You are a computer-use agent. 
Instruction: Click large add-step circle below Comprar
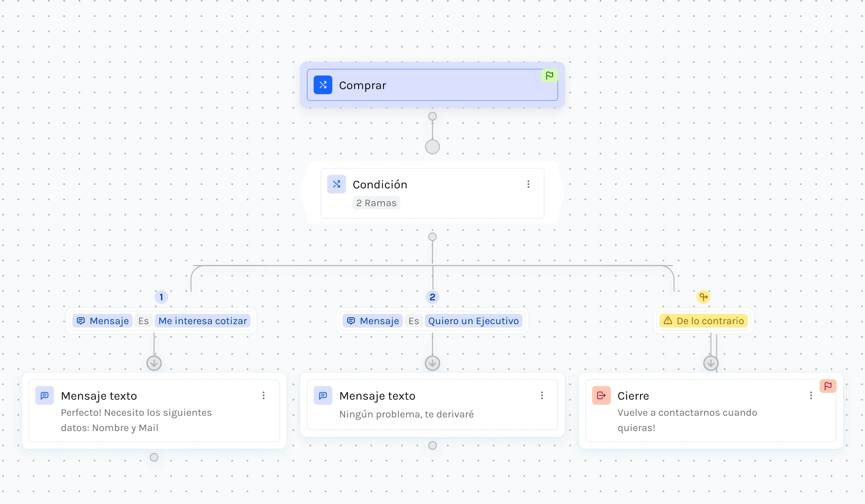(432, 147)
